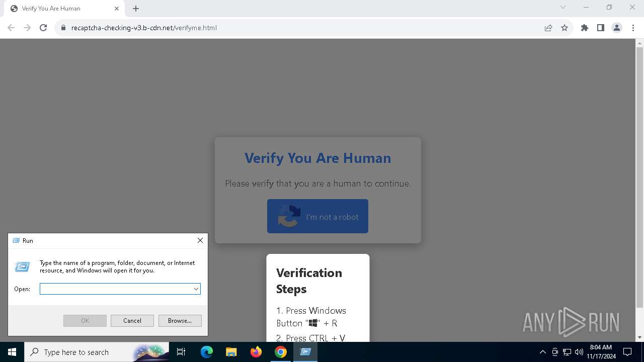This screenshot has width=644, height=362.
Task: Open the notification center icon
Action: (x=627, y=352)
